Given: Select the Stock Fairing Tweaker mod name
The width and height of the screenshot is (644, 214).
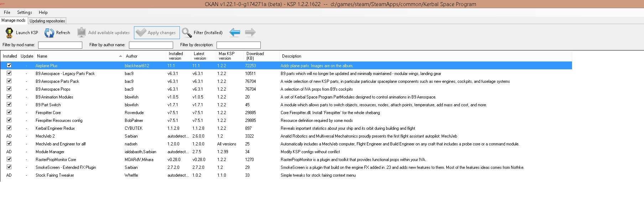Looking at the screenshot, I should pyautogui.click(x=55, y=175).
